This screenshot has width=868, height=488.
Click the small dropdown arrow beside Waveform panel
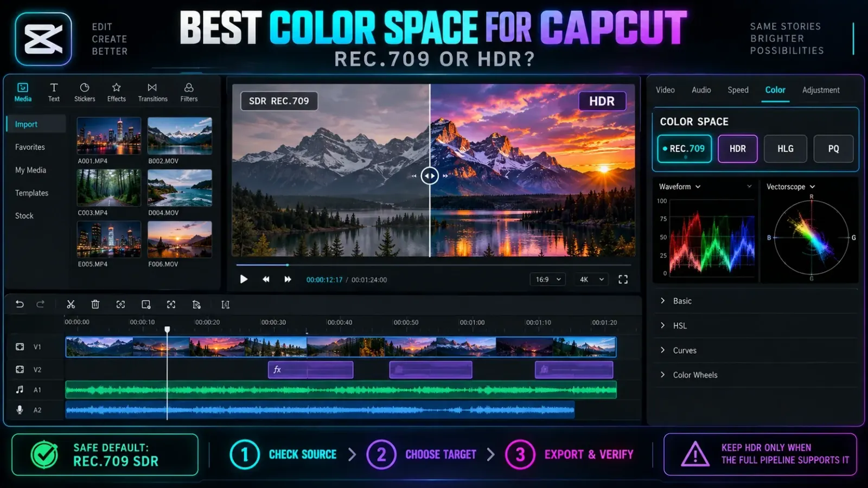[749, 186]
